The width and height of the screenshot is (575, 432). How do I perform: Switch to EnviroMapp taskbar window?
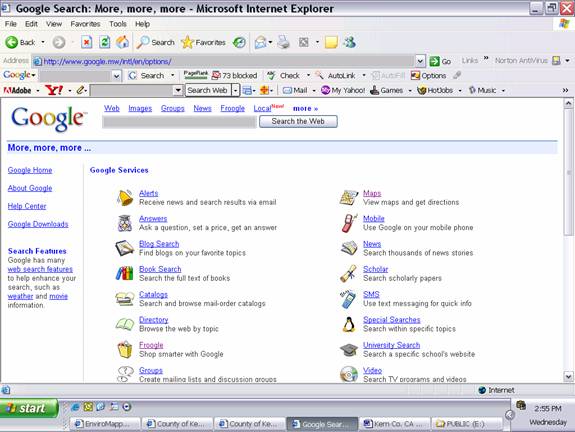pyautogui.click(x=105, y=424)
